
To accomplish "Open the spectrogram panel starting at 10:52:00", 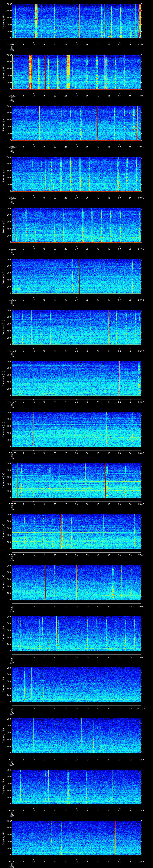I will click(76, 327).
